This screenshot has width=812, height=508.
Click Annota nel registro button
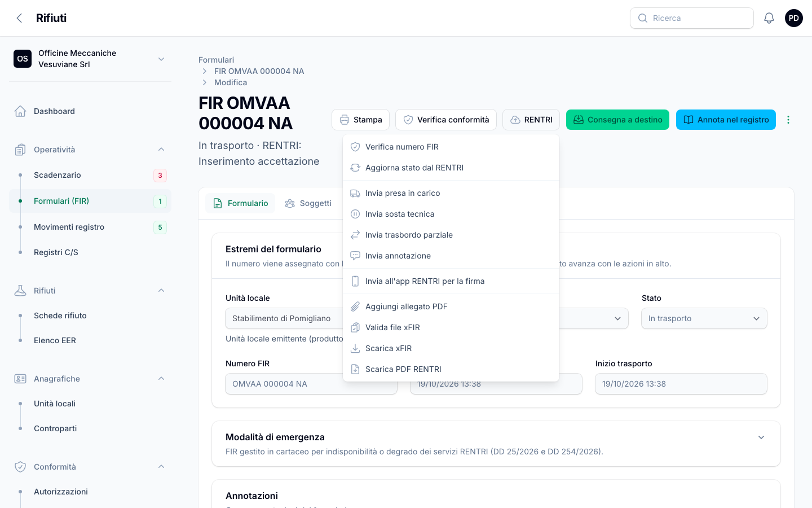tap(726, 120)
